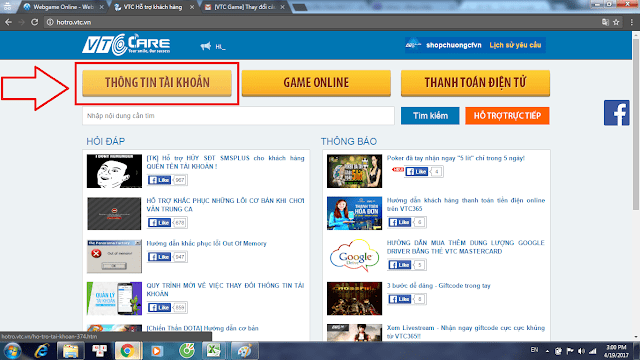Show hidden system tray icons
640x360 pixels.
click(x=547, y=351)
